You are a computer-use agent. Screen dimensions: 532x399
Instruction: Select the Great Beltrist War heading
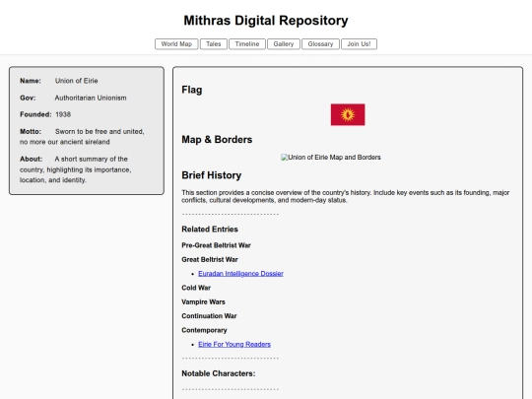tap(210, 259)
